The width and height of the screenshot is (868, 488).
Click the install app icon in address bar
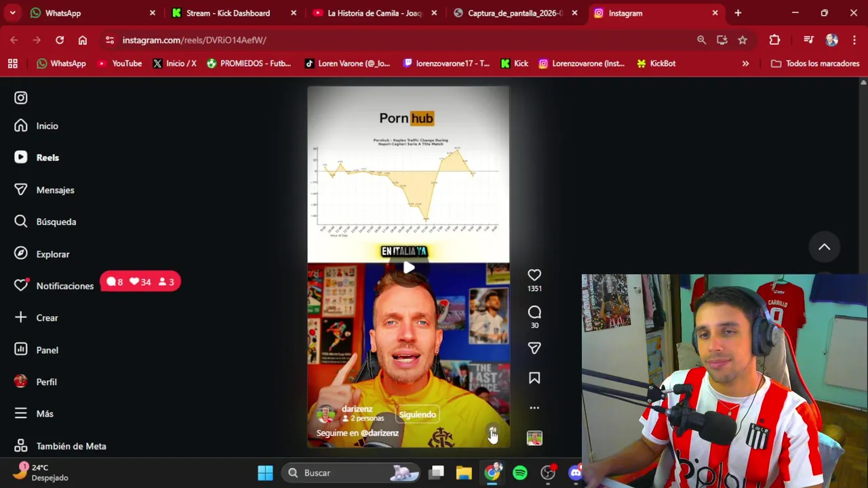[x=722, y=40]
